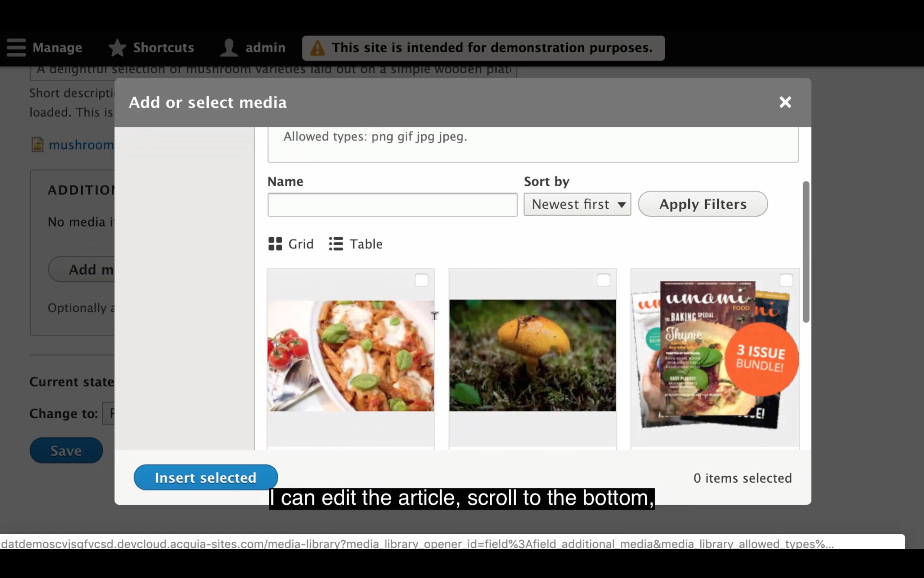Click the orange mushroom thumbnail
The height and width of the screenshot is (578, 924).
532,355
